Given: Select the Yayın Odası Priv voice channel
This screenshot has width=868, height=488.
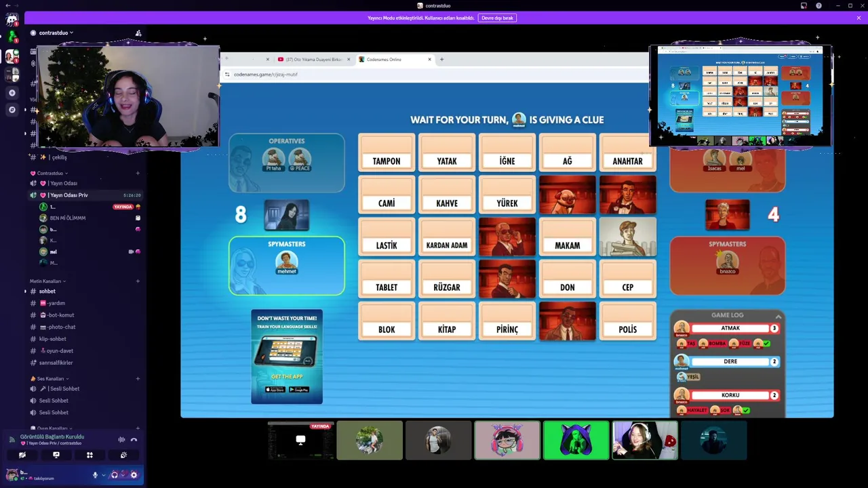Looking at the screenshot, I should [86, 195].
